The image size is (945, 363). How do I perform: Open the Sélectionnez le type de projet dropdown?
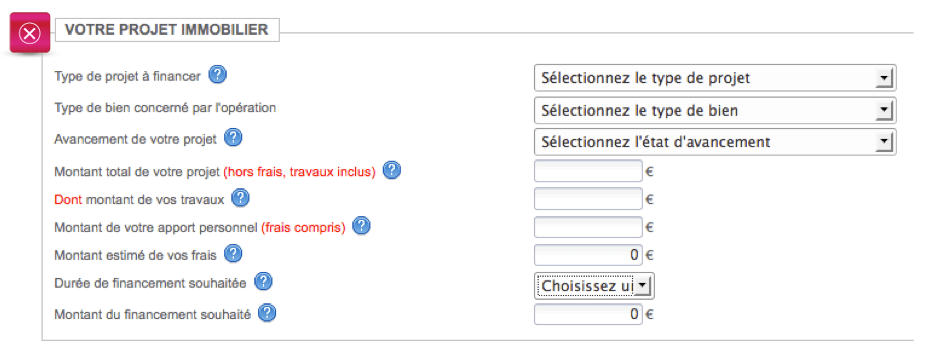(715, 78)
